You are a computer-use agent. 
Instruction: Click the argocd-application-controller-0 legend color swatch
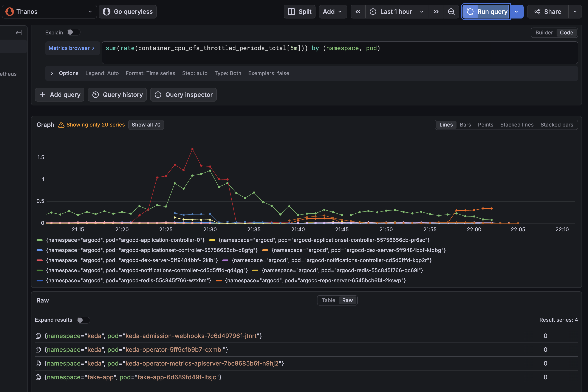click(40, 240)
